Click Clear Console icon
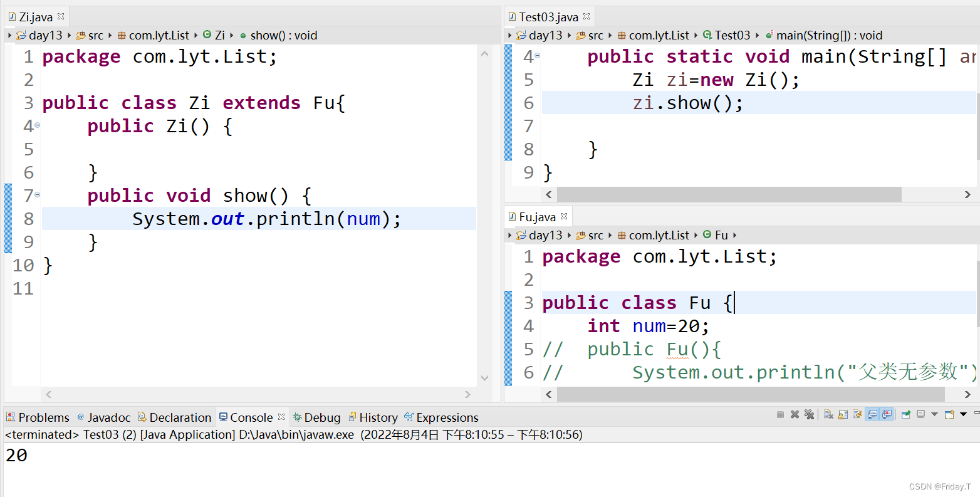The height and width of the screenshot is (497, 980). click(828, 414)
